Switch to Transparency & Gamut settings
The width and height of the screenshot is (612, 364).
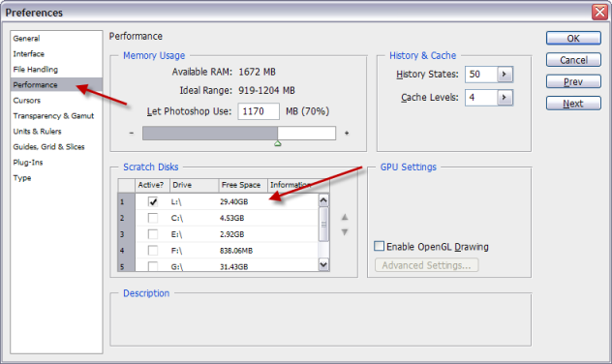pyautogui.click(x=53, y=116)
